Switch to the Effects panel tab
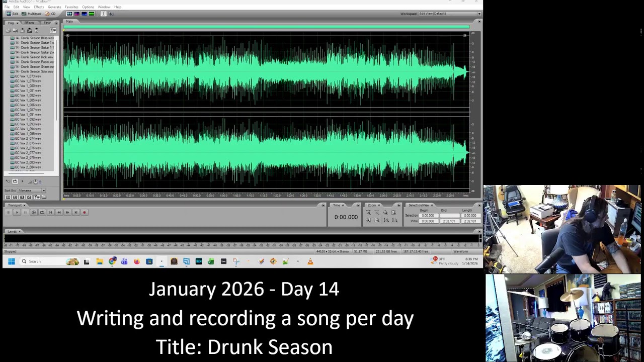This screenshot has height=362, width=644. click(29, 23)
